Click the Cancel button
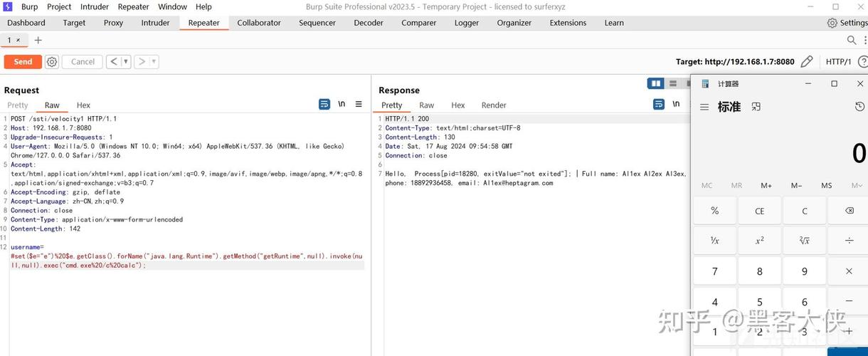Screen dimensions: 868x356 (x=83, y=62)
